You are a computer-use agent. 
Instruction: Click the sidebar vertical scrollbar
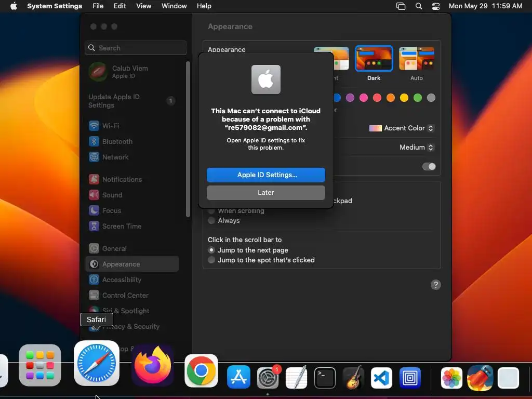click(188, 139)
